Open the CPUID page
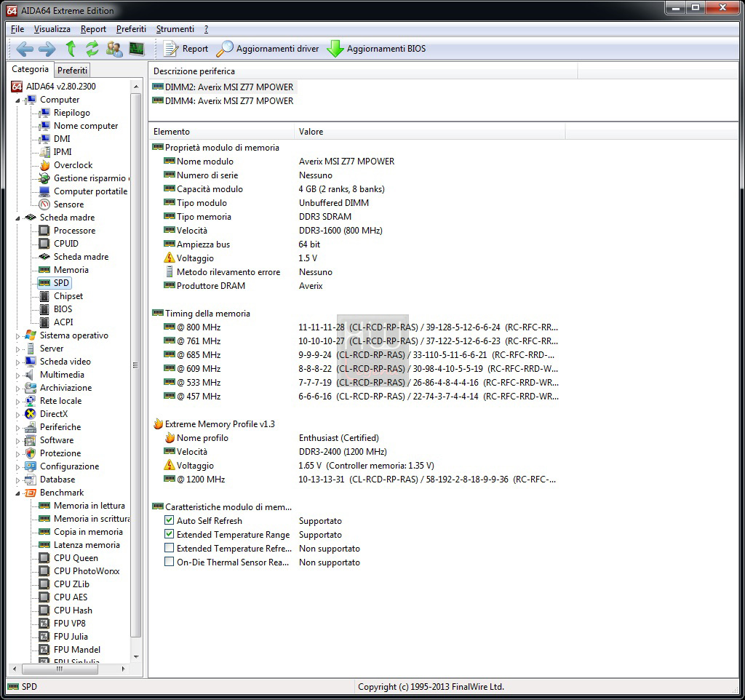The width and height of the screenshot is (745, 700). coord(65,243)
